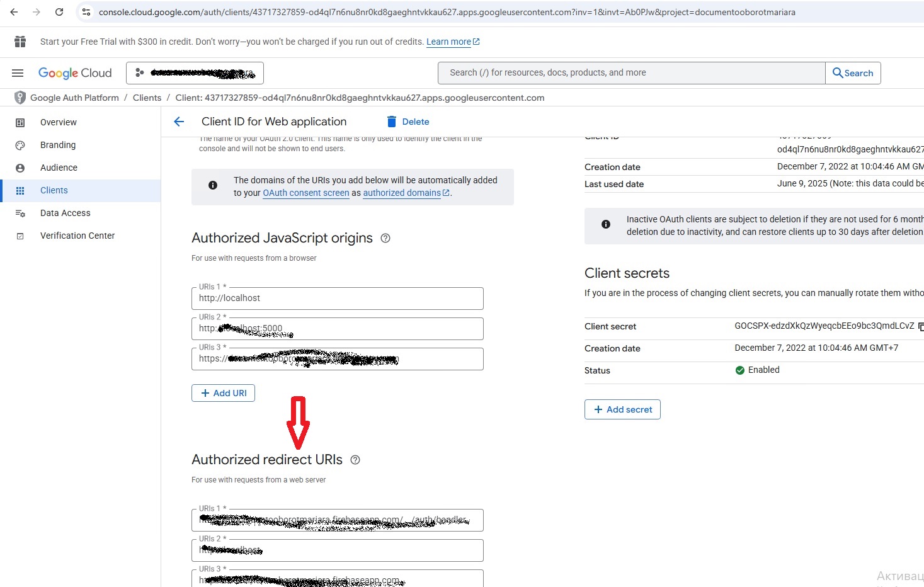Image resolution: width=924 pixels, height=587 pixels.
Task: Reload the page with the refresh icon
Action: pos(59,12)
